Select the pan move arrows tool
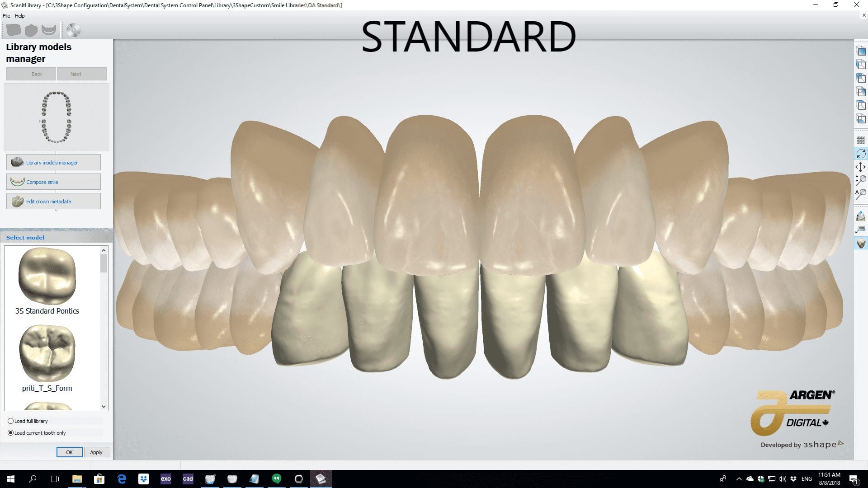Image resolution: width=868 pixels, height=488 pixels. pos(861,167)
